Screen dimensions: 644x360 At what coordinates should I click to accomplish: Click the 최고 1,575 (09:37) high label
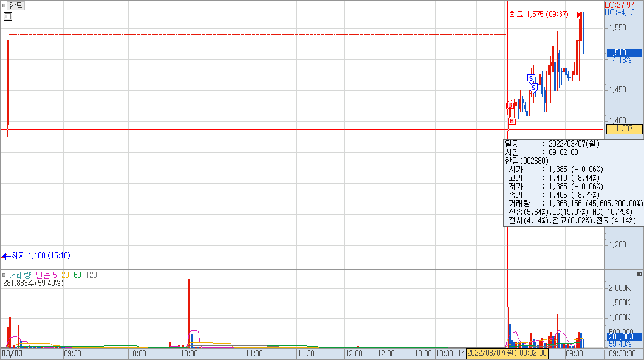click(x=538, y=15)
